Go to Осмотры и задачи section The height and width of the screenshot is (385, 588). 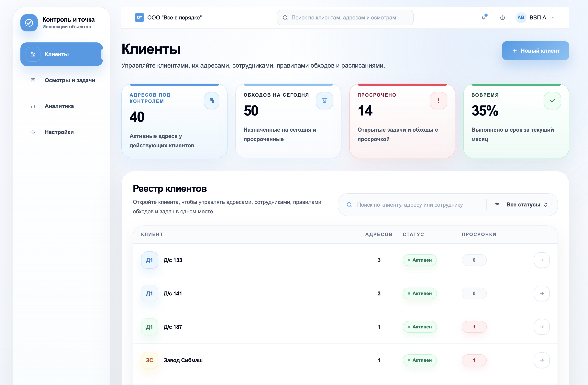point(61,80)
